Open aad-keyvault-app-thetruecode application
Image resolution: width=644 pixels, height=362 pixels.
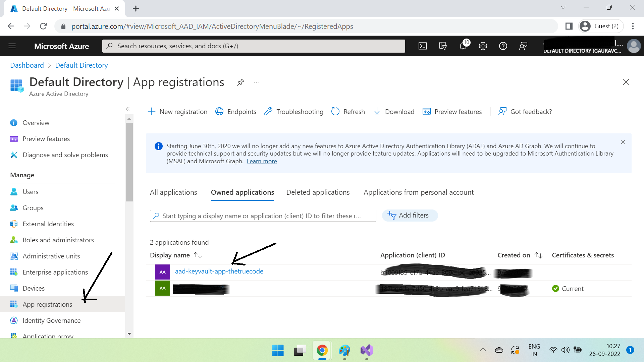(219, 271)
